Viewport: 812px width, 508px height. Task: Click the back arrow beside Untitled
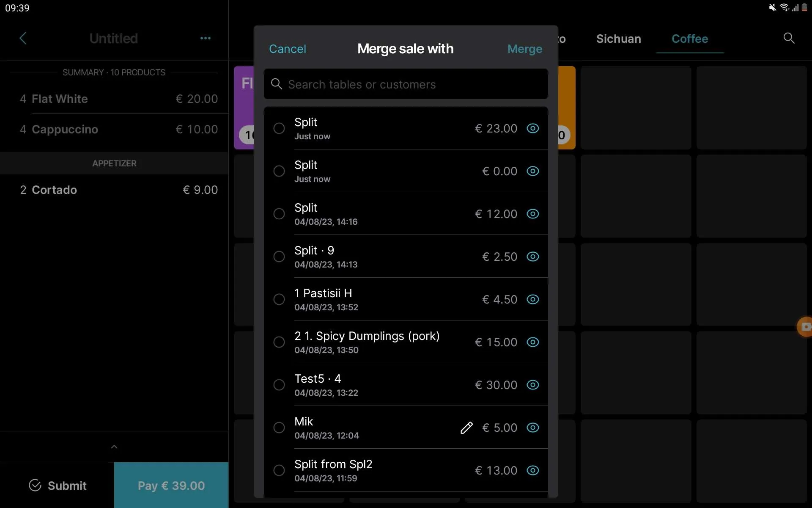pyautogui.click(x=23, y=38)
